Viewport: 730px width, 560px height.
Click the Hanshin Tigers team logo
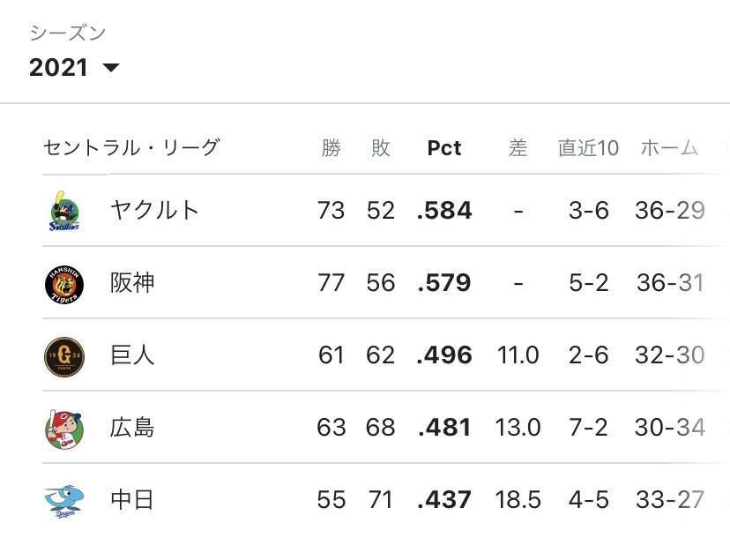(x=63, y=283)
